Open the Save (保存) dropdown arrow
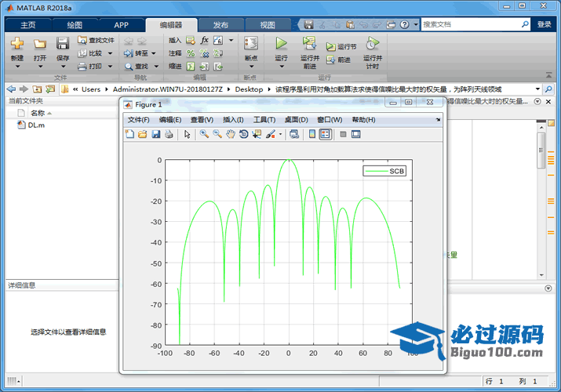 63,67
